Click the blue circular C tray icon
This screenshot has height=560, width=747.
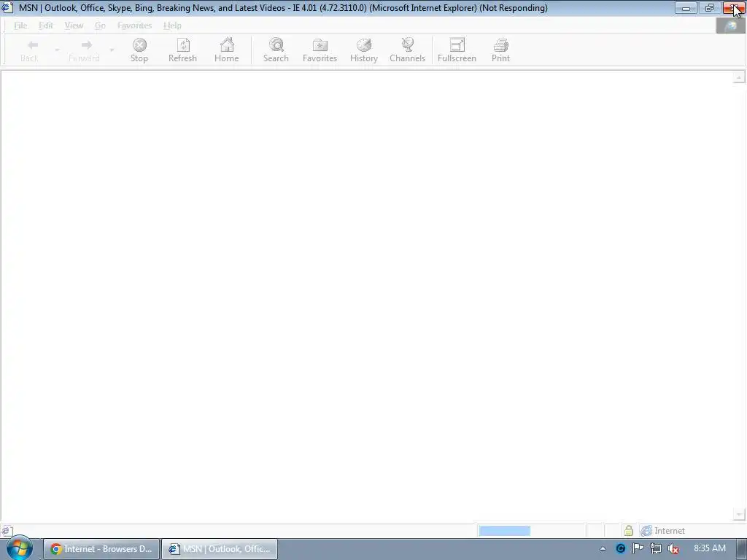(620, 548)
